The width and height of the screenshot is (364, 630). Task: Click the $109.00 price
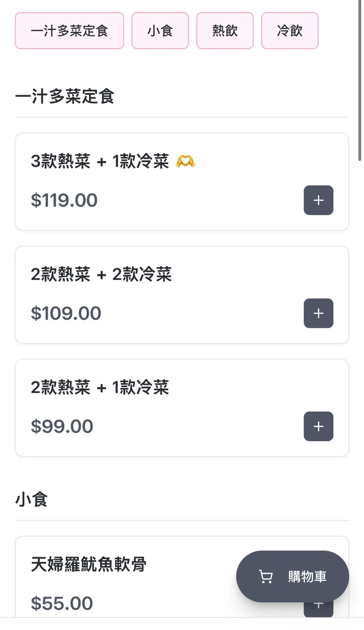point(66,313)
